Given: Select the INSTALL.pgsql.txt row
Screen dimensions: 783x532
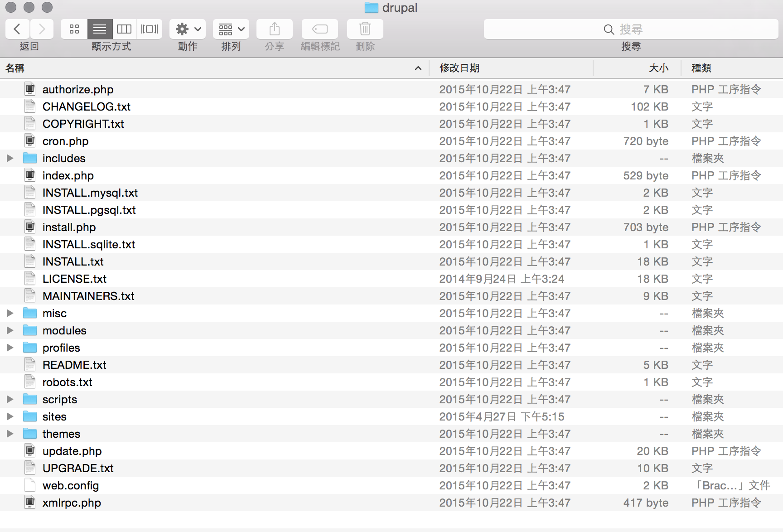Looking at the screenshot, I should [391, 210].
